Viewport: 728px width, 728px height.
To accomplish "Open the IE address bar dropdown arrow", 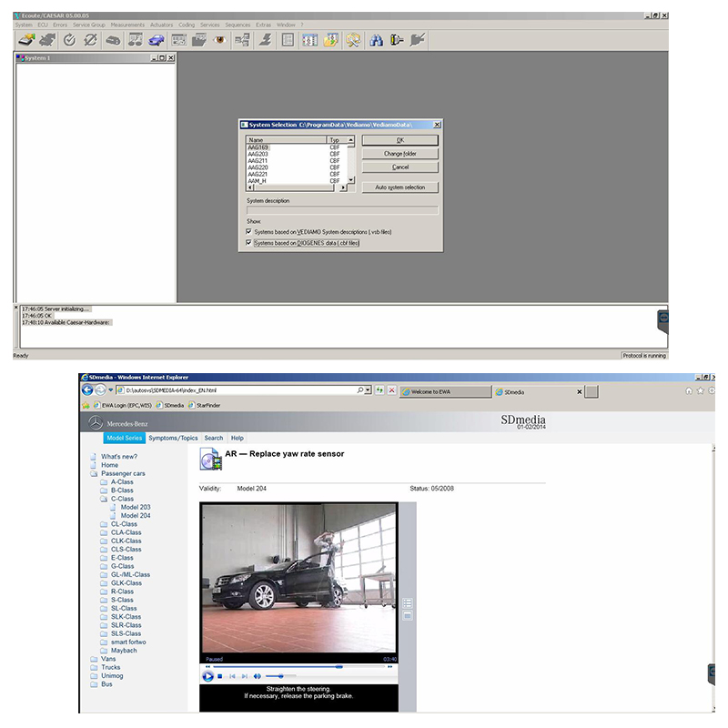I will [369, 390].
